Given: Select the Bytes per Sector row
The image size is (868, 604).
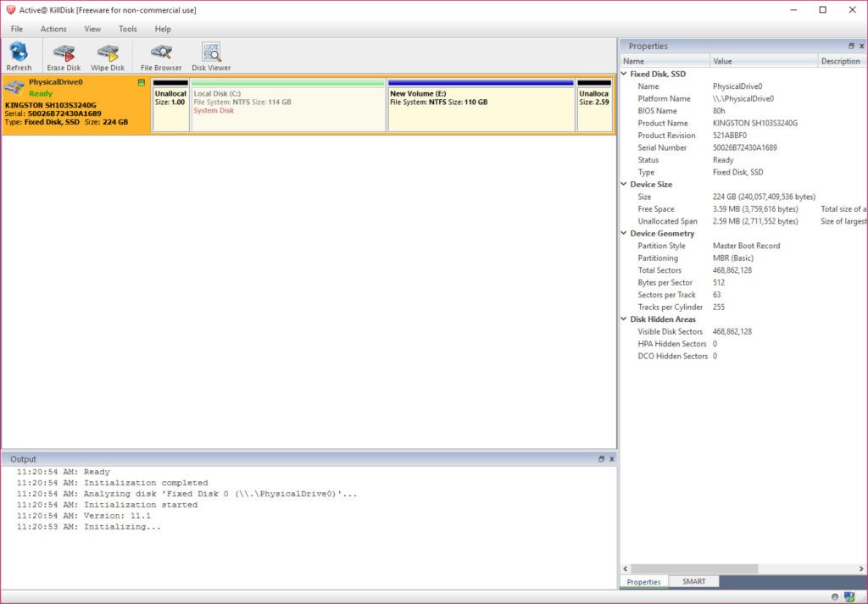Looking at the screenshot, I should coord(743,283).
